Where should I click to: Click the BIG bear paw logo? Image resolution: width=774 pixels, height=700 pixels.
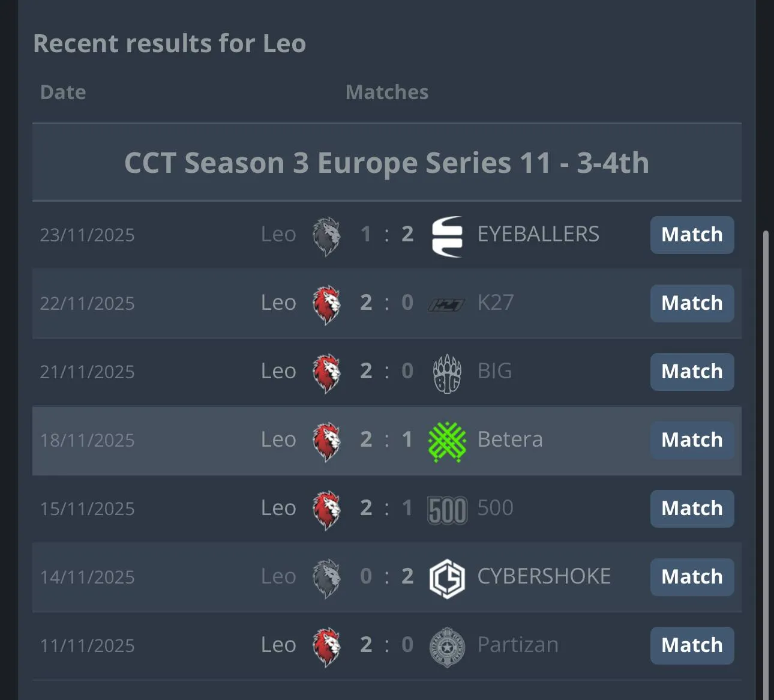click(447, 373)
